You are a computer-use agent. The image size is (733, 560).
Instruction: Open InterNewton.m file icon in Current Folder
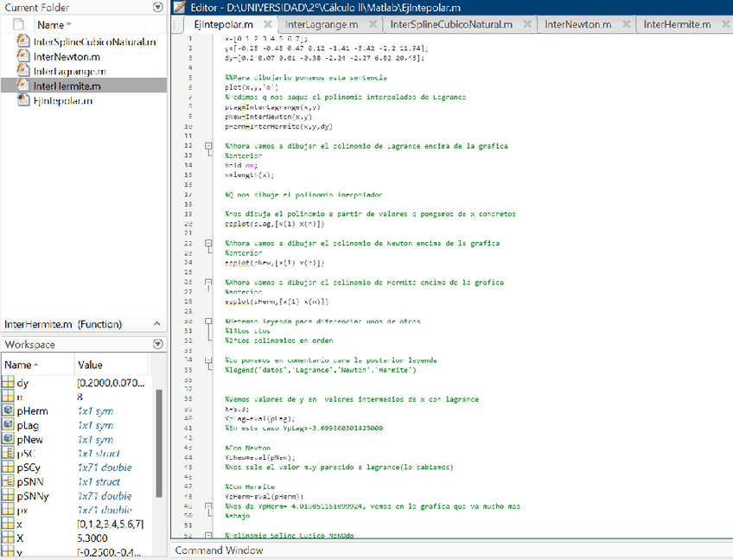[x=23, y=55]
